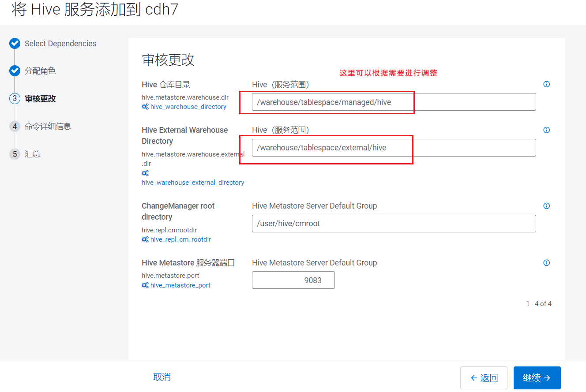Click the gears icon beside hive_metastore_port

tap(145, 285)
